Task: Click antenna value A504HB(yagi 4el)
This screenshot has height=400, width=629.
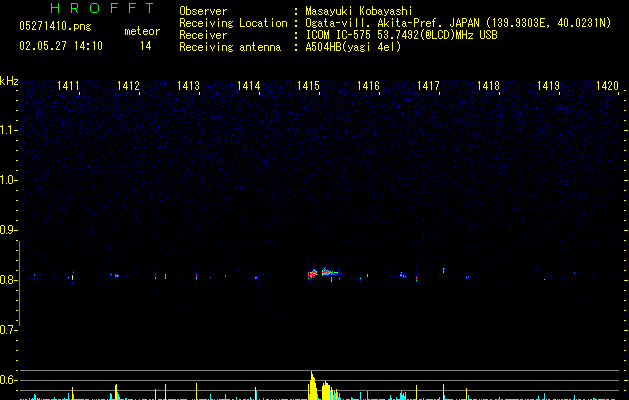Action: coord(353,47)
